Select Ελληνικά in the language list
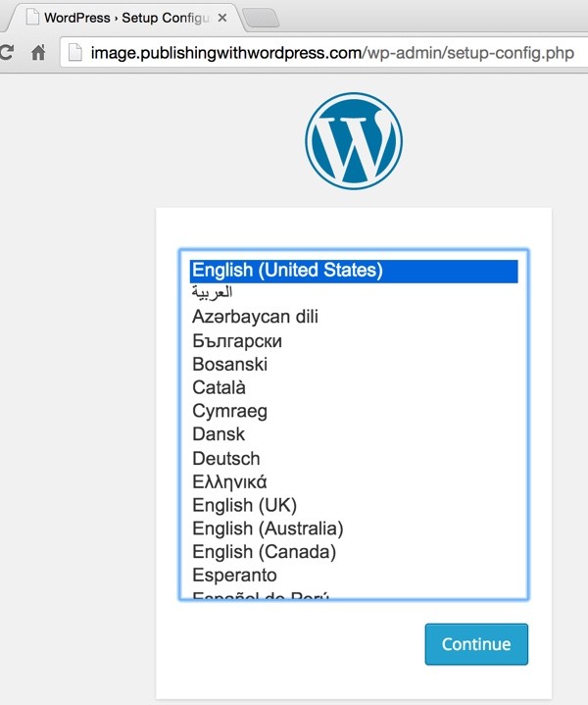This screenshot has width=588, height=705. 354,482
